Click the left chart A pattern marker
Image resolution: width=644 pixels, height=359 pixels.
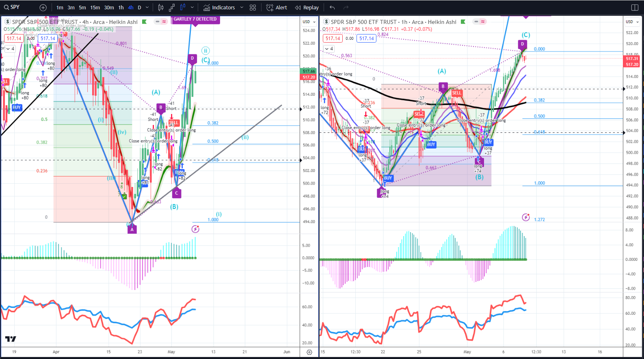132,230
